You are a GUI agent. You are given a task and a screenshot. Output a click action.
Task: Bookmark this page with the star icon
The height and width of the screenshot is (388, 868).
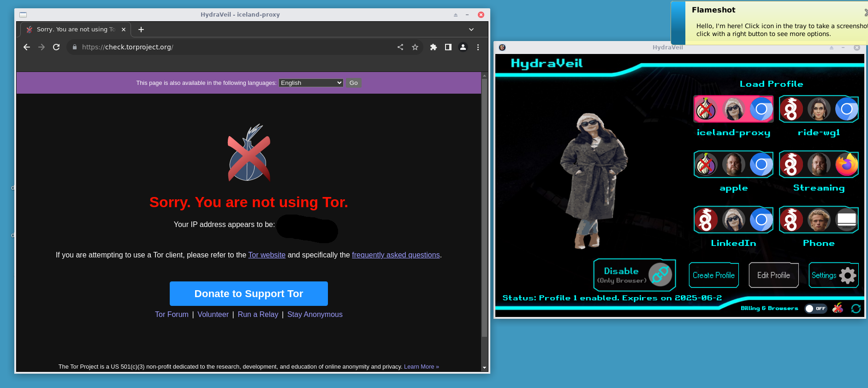click(415, 47)
